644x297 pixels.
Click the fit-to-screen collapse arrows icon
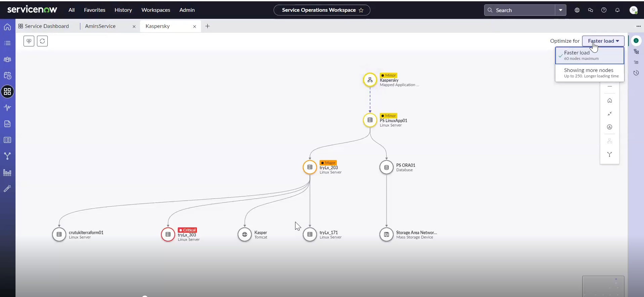pos(609,114)
